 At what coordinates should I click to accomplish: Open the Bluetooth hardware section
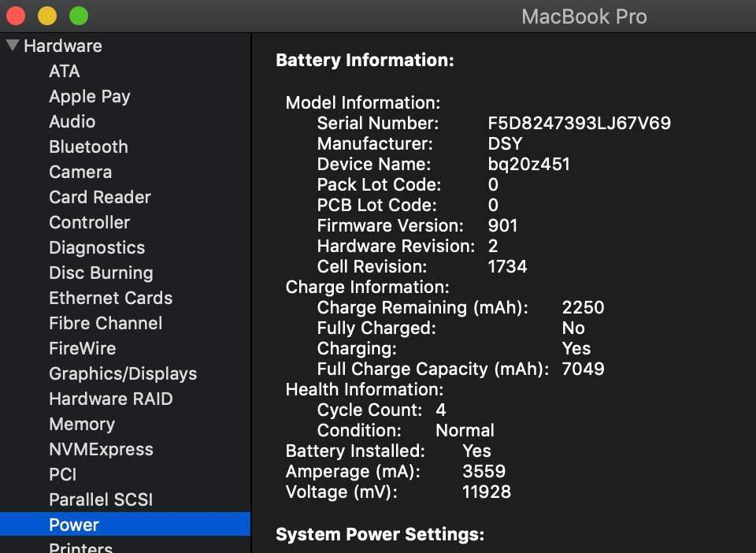[88, 147]
